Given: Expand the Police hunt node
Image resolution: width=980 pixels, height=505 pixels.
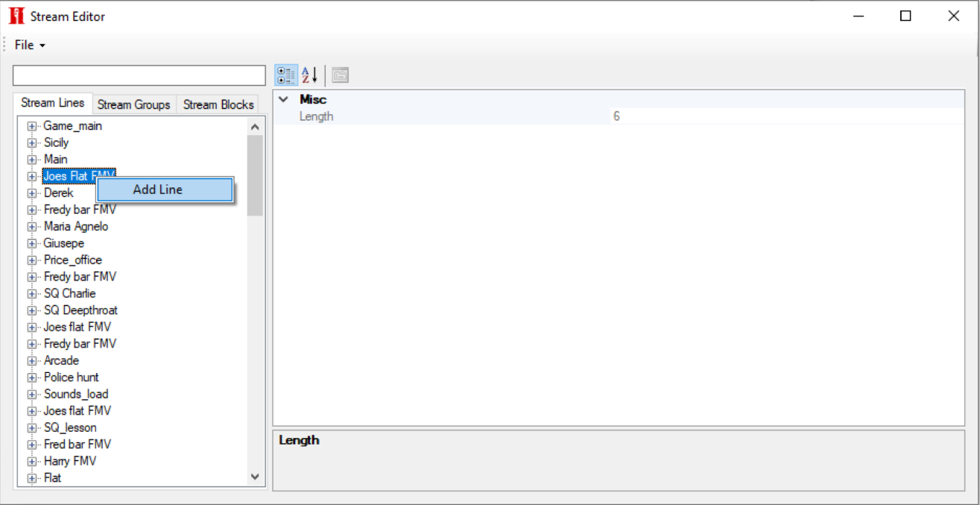Looking at the screenshot, I should click(32, 377).
